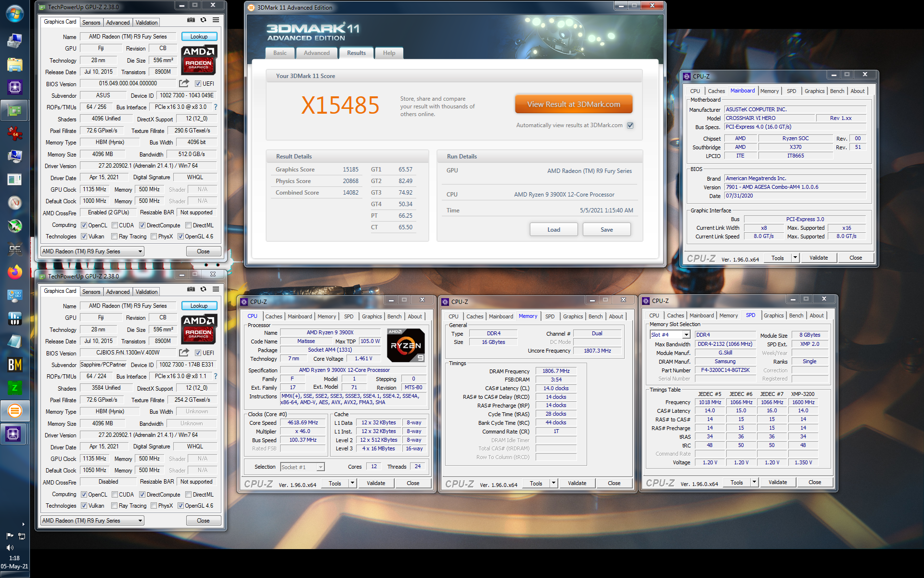The height and width of the screenshot is (578, 924).
Task: Open GPU selector dropdown in bottom GPU-Z
Action: pos(92,521)
